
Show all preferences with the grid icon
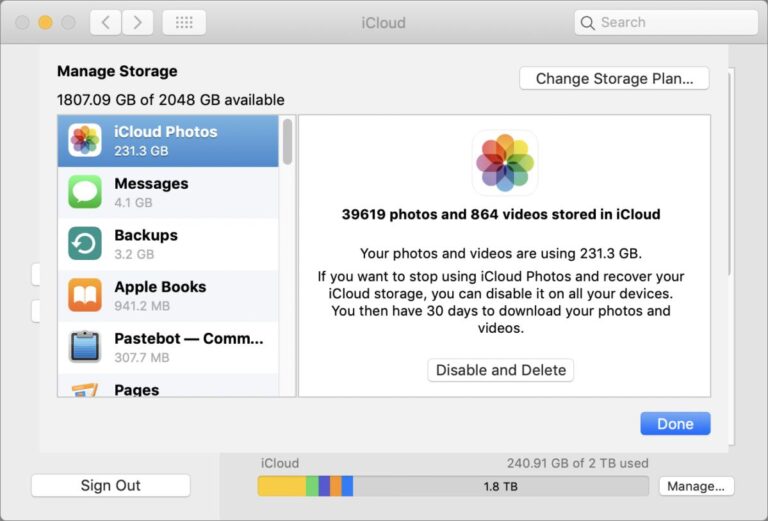(184, 23)
